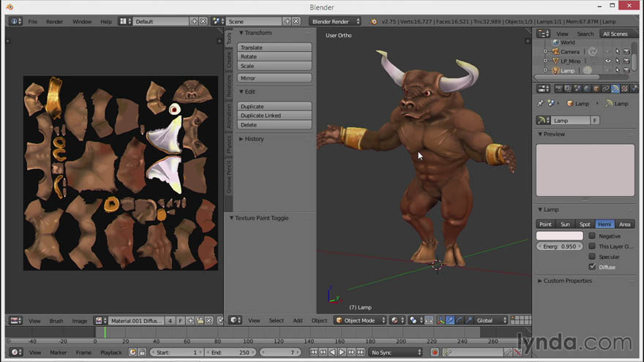Enable the Negative lamp checkbox
644x362 pixels.
click(592, 235)
